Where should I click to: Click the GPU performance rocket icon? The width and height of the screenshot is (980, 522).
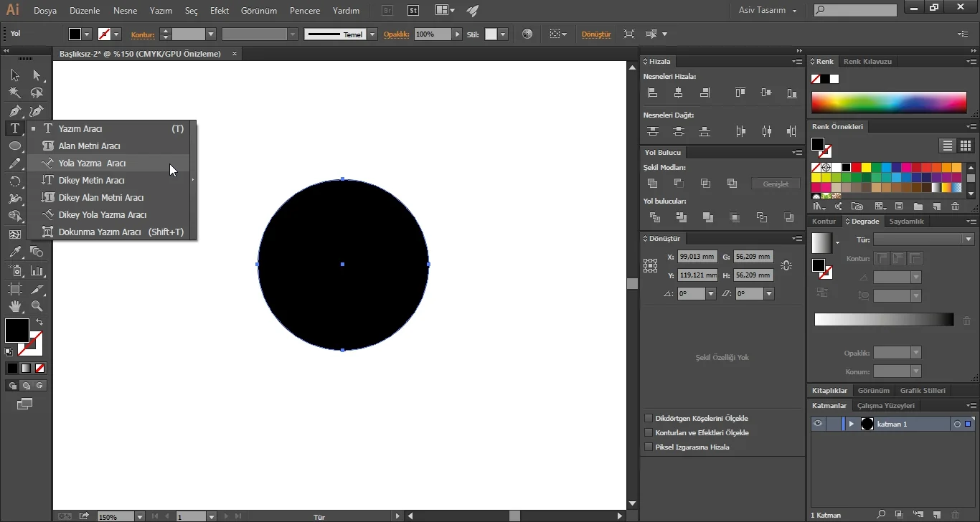[x=471, y=11]
